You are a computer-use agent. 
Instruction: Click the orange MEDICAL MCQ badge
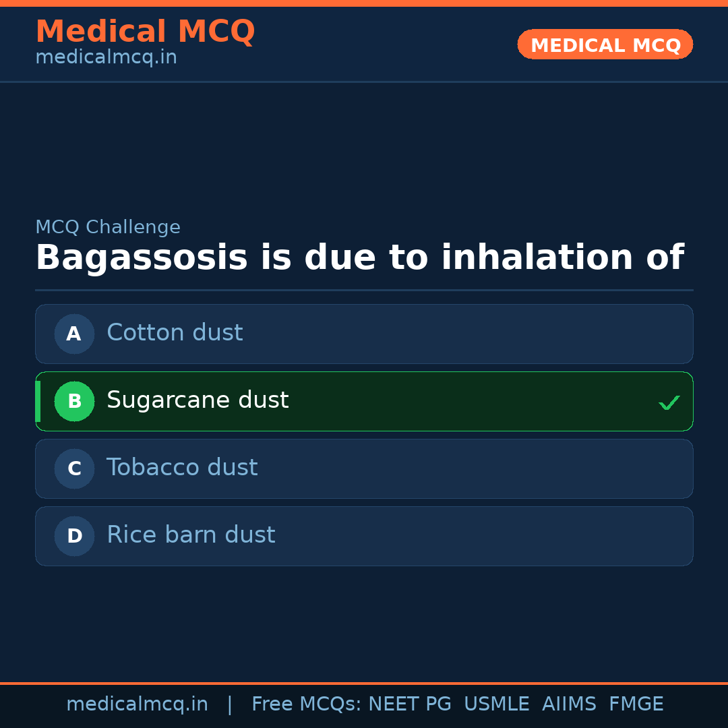[605, 44]
